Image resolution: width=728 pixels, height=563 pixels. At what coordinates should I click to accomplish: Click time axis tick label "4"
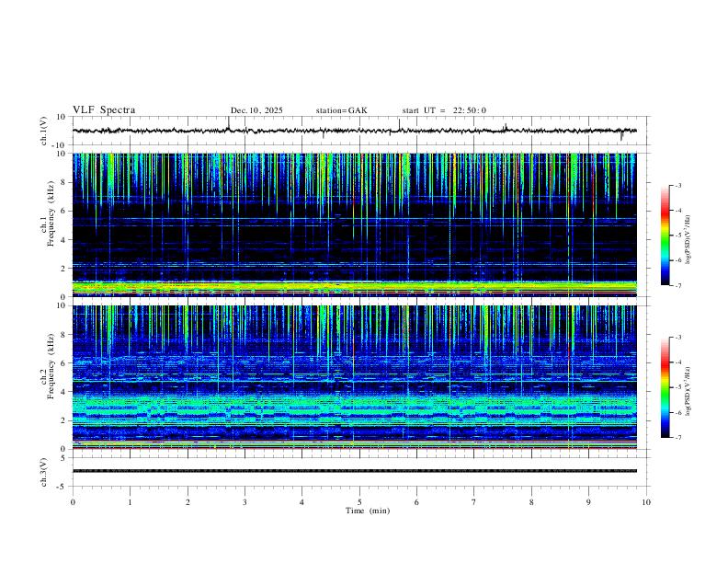(302, 502)
